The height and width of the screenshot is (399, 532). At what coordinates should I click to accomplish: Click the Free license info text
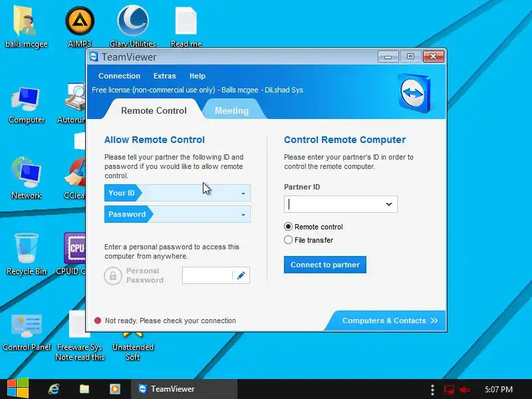click(x=197, y=90)
